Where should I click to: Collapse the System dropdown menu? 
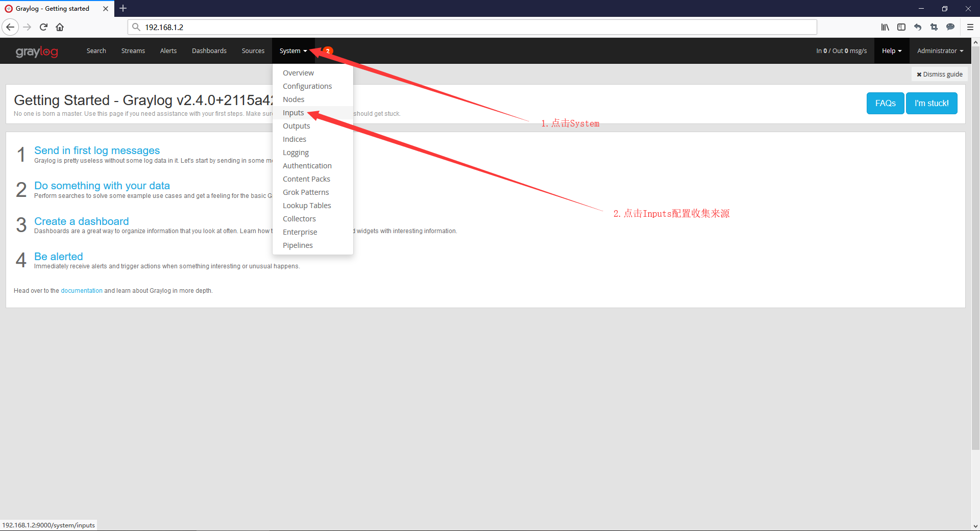coord(293,51)
